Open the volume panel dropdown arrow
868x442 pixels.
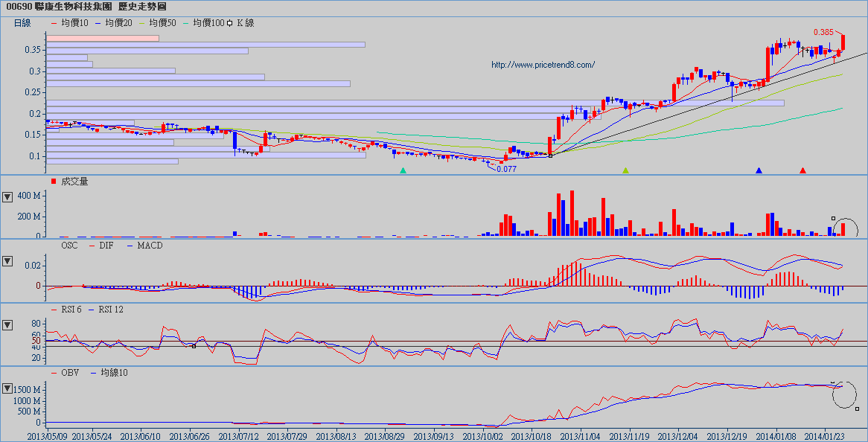coord(7,197)
